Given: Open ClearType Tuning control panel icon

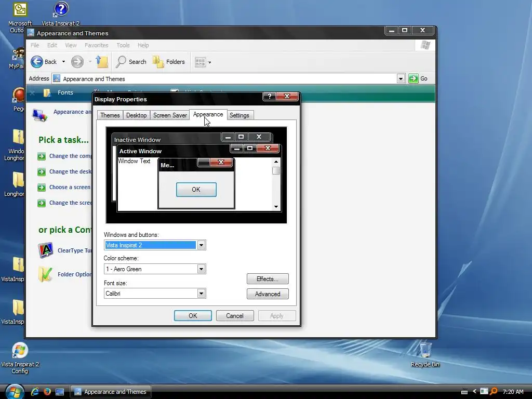Looking at the screenshot, I should [x=46, y=250].
